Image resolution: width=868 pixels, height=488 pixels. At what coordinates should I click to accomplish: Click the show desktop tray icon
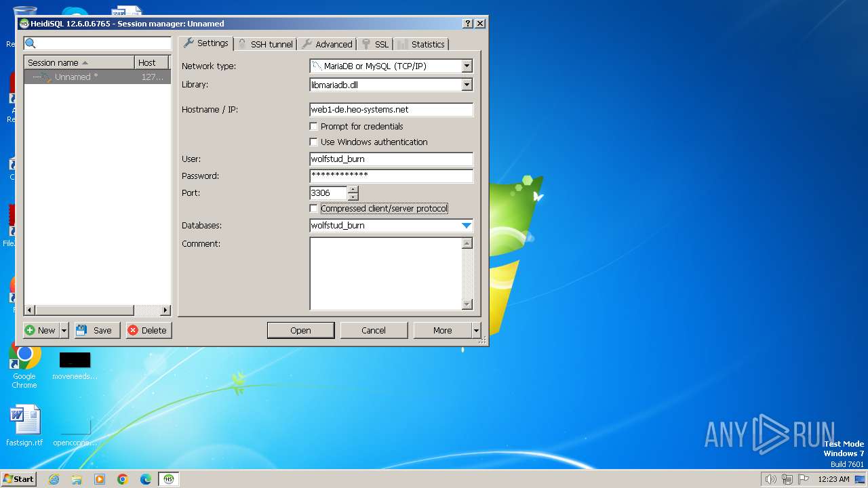860,479
